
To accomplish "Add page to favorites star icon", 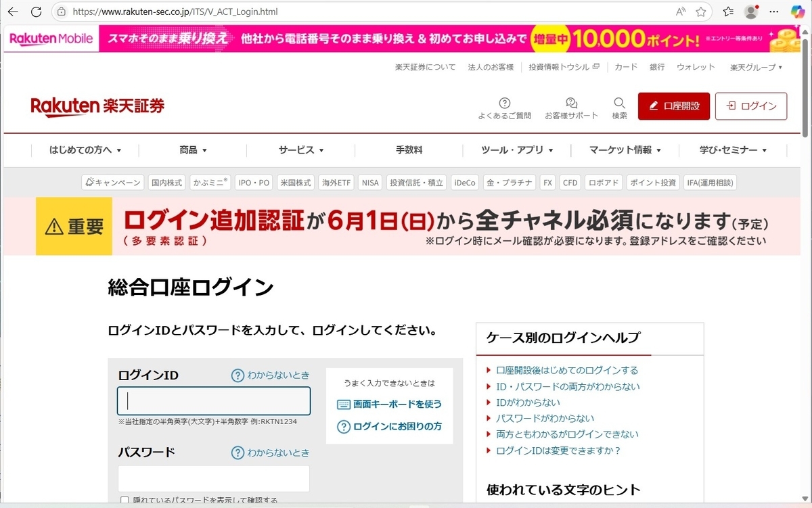I will coord(701,11).
